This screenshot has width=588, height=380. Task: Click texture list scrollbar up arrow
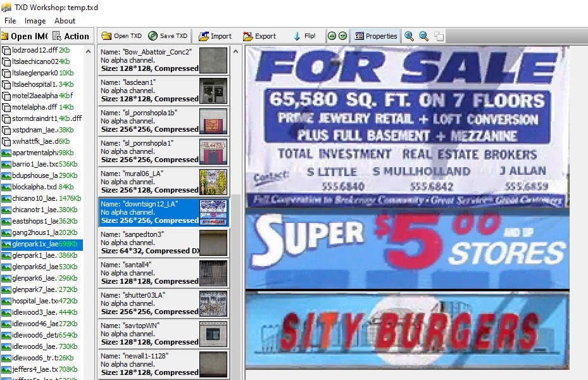(236, 51)
